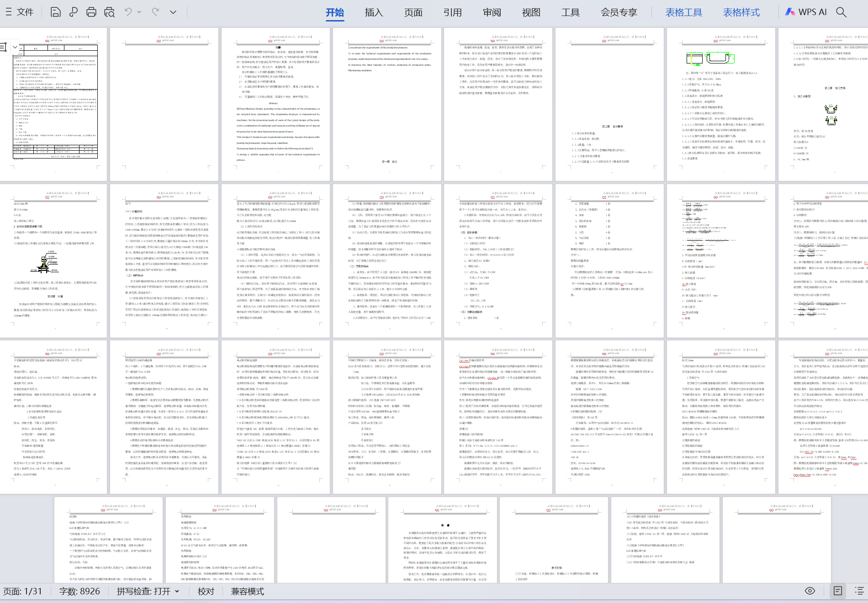Switch to the 开始 tab
The image size is (868, 603).
[335, 13]
